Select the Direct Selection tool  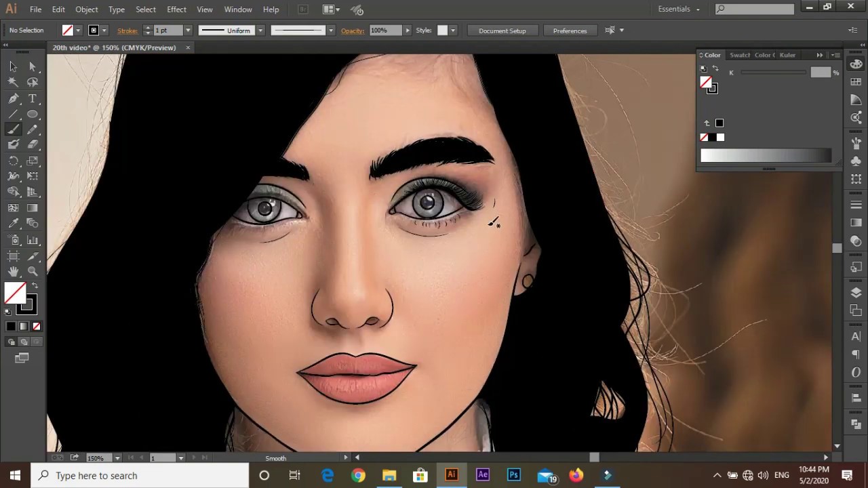(x=33, y=66)
